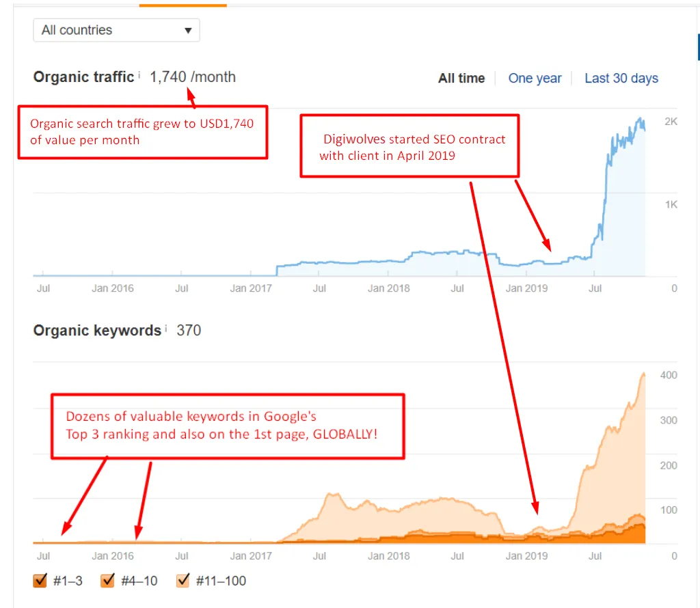This screenshot has height=608, width=700.
Task: Click the 1,740 /month traffic value
Action: point(192,77)
